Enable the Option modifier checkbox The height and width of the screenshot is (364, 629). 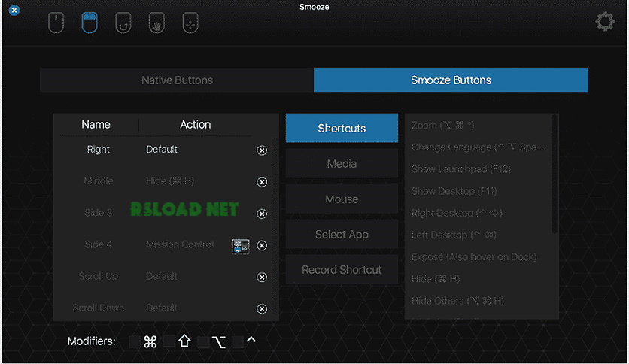203,342
